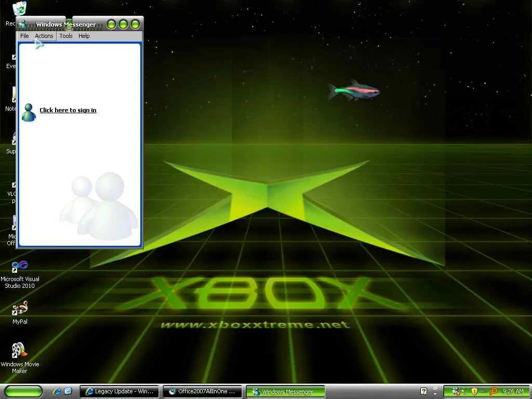532x399 pixels.
Task: Click the Windows Messenger taskbar button
Action: coord(286,392)
